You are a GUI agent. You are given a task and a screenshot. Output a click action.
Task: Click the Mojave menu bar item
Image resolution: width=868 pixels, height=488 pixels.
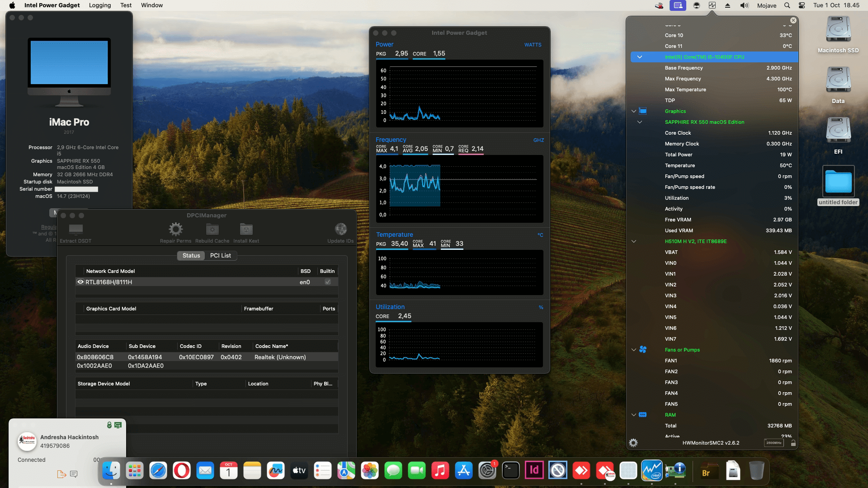click(767, 5)
